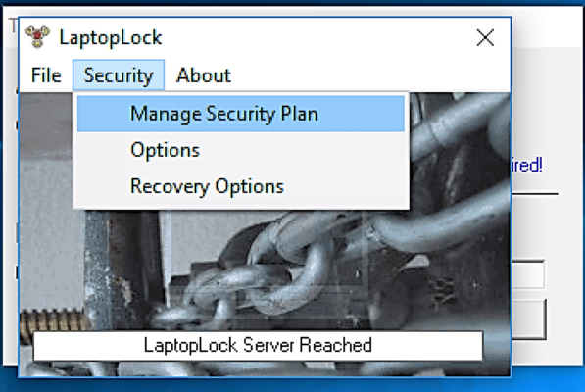
Task: Choose Options from the Security menu
Action: click(241, 150)
